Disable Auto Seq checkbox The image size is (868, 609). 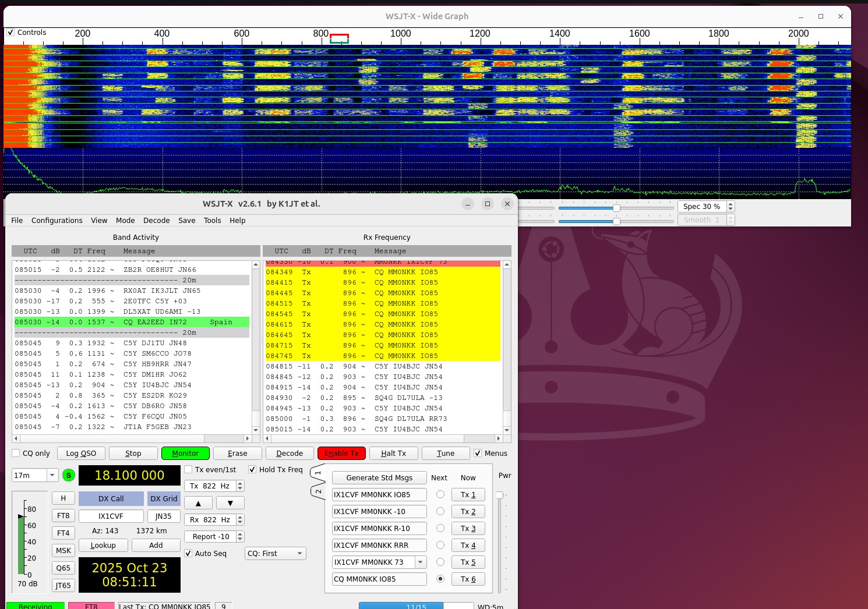tap(188, 554)
